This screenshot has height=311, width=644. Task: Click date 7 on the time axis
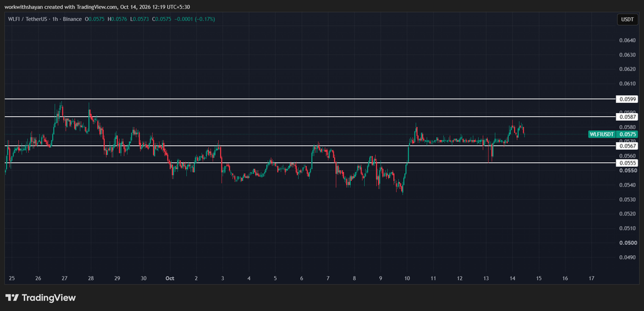[328, 278]
